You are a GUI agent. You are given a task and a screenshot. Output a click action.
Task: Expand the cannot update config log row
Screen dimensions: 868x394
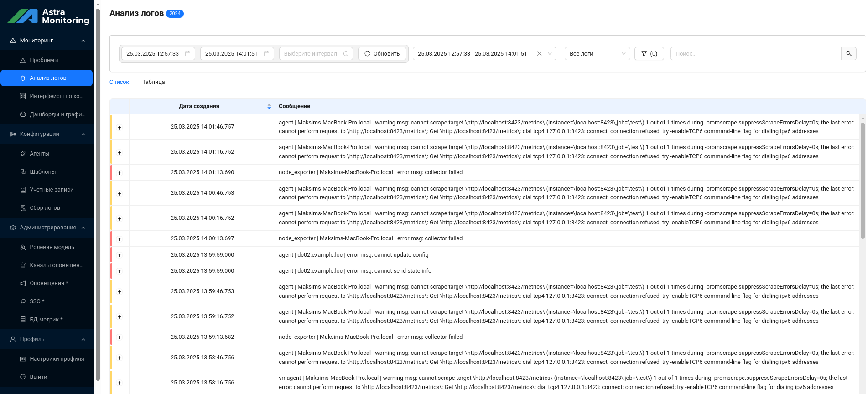tap(120, 255)
